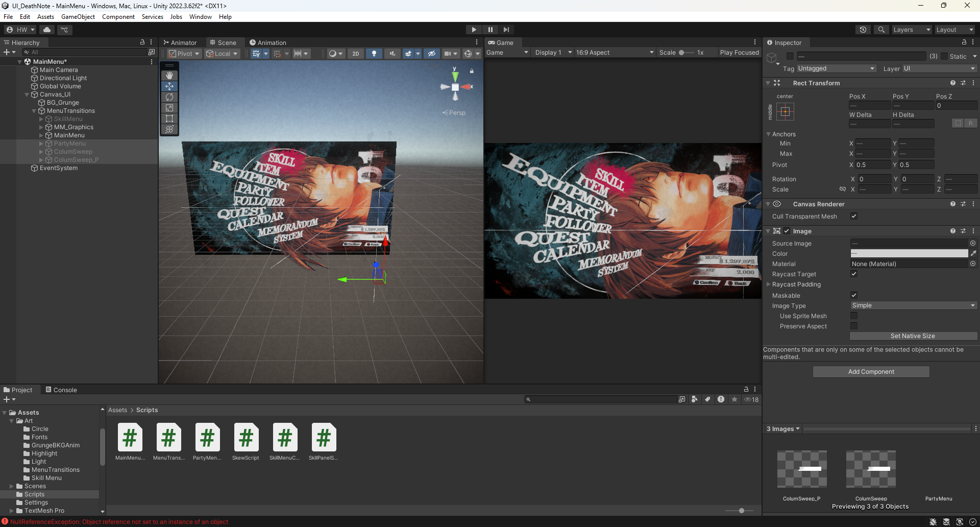Switch to the Animation tab
This screenshot has height=527, width=980.
pyautogui.click(x=267, y=42)
